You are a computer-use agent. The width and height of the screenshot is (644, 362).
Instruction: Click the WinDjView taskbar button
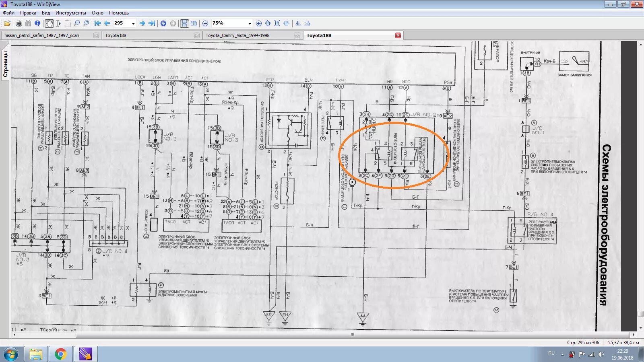86,354
